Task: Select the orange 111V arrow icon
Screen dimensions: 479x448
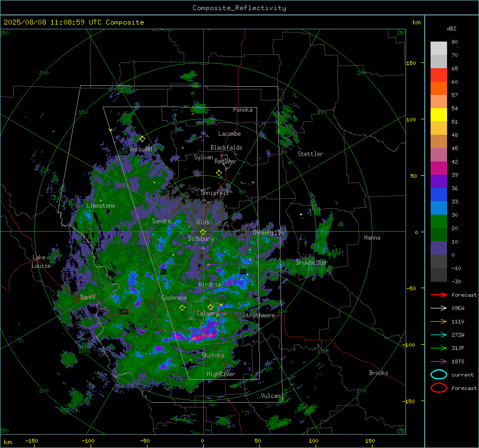Action: 439,321
